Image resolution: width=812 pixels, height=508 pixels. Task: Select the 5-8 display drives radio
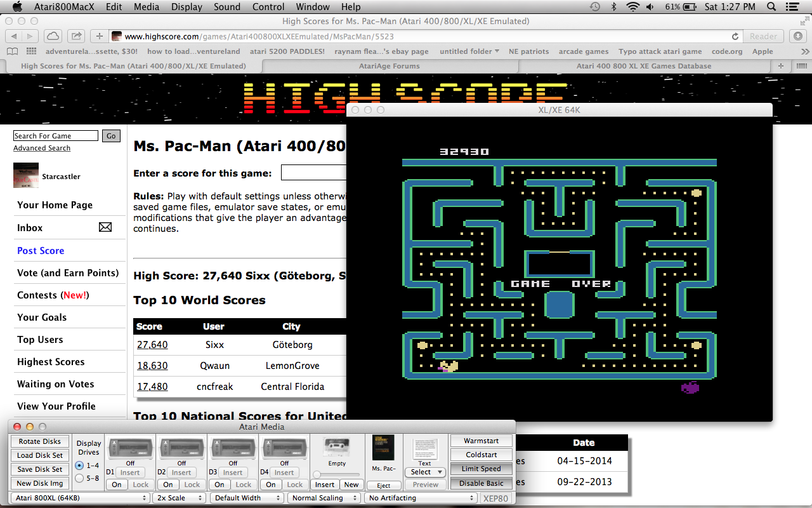(x=79, y=478)
